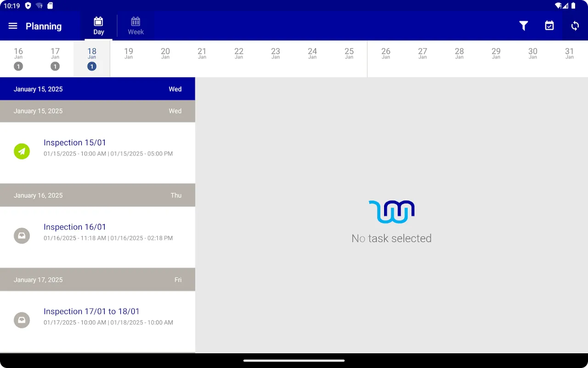588x368 pixels.
Task: Open the Inspection 17/01 to 18/01 task
Action: (97, 322)
